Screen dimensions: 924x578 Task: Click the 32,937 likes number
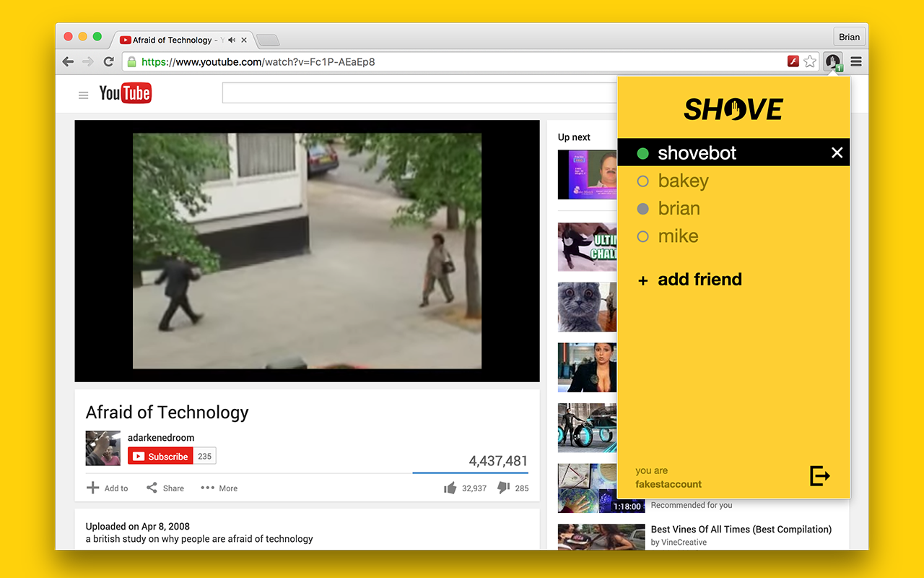pyautogui.click(x=474, y=488)
